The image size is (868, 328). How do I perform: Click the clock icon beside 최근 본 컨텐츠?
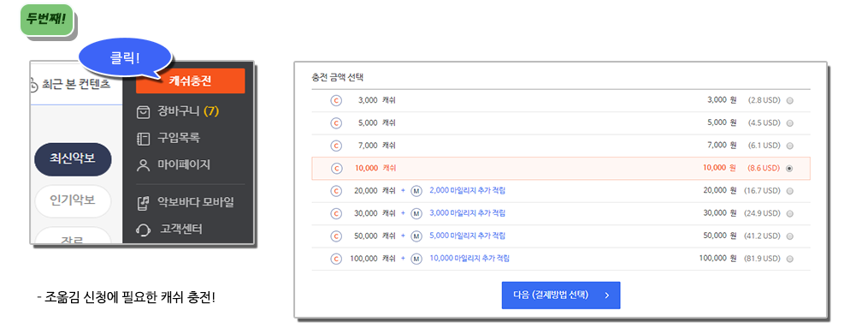33,86
